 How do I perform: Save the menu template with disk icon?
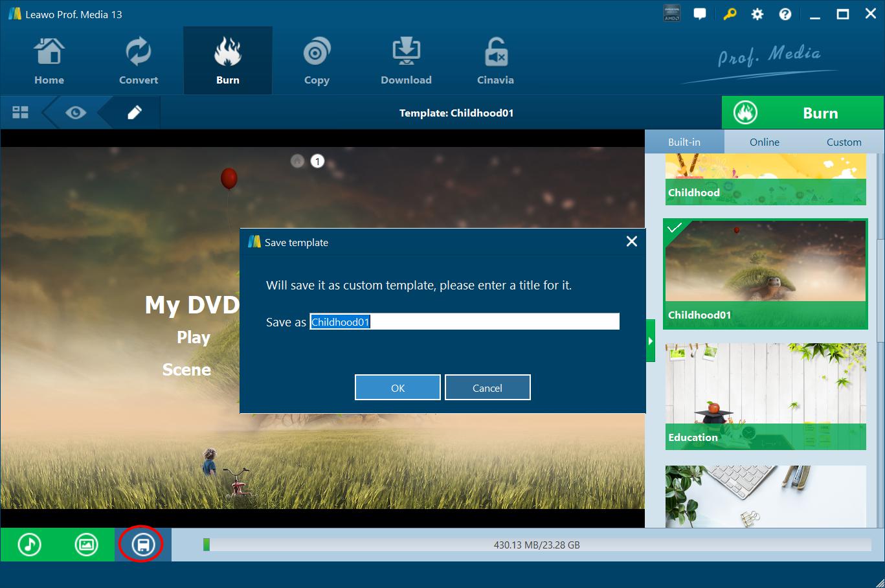click(x=143, y=545)
